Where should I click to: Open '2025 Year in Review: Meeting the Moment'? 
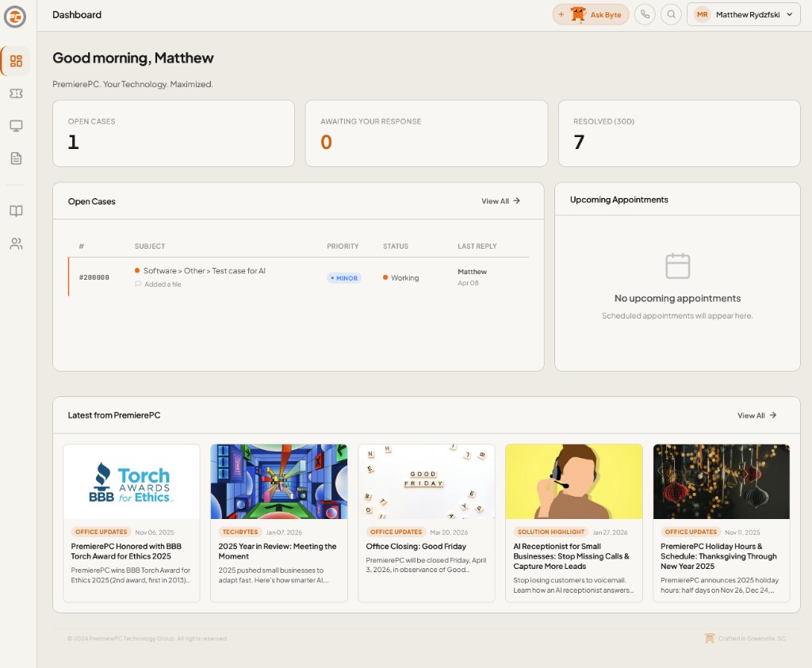click(277, 551)
